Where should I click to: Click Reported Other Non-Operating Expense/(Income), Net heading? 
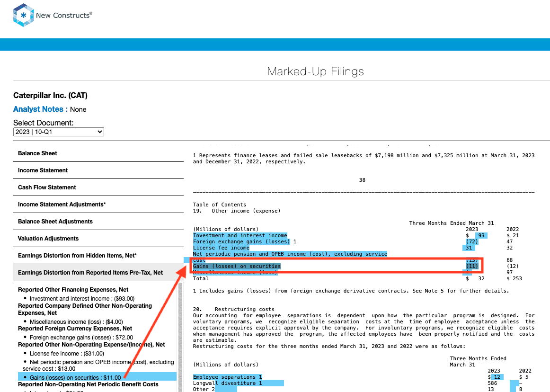pyautogui.click(x=91, y=345)
